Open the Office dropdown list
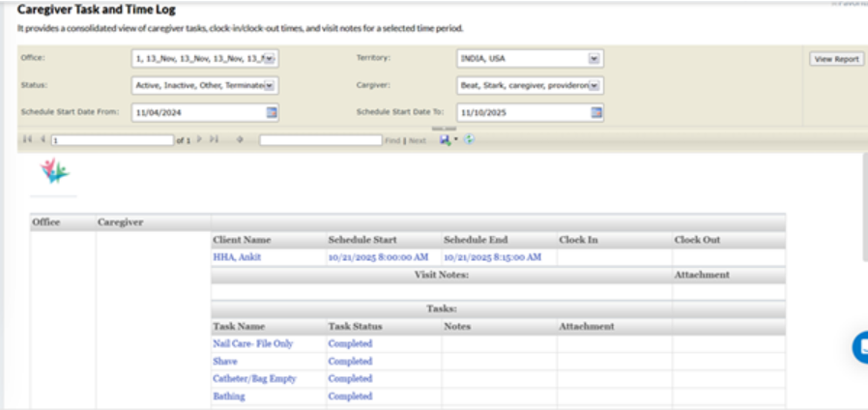868x410 pixels. click(x=269, y=58)
